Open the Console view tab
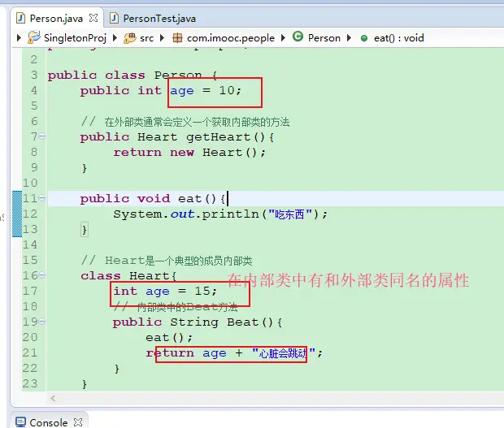The height and width of the screenshot is (428, 504). [x=49, y=422]
